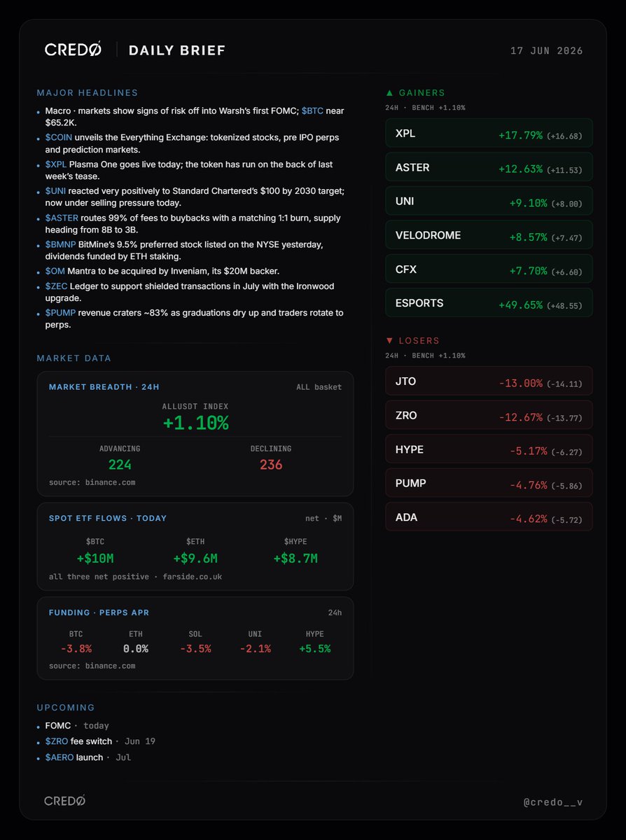626x840 pixels.
Task: Open the $ZRO fee switch ticker link
Action: (57, 741)
